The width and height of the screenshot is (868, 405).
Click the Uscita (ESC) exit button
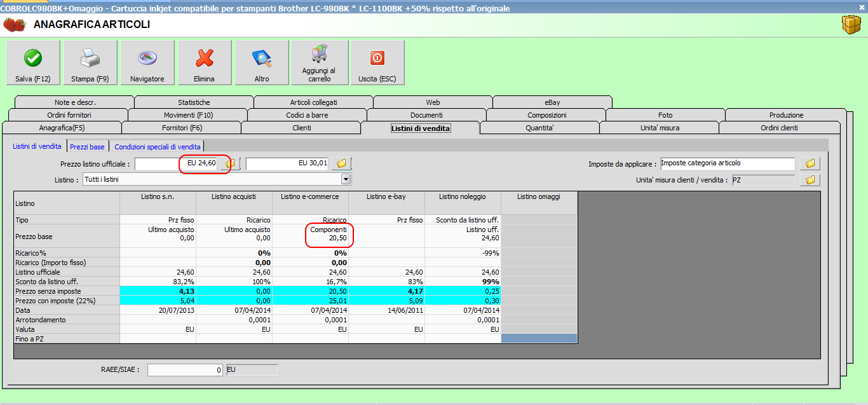pos(377,62)
